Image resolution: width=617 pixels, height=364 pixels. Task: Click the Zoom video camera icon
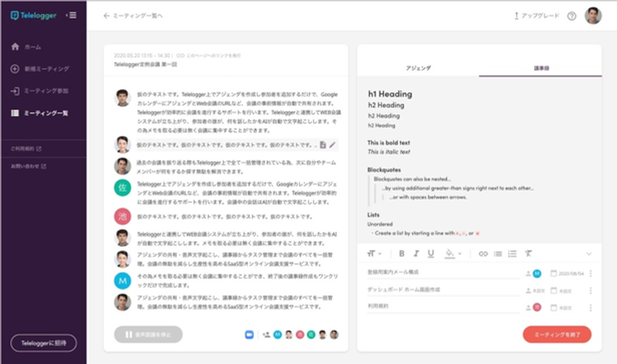(249, 334)
